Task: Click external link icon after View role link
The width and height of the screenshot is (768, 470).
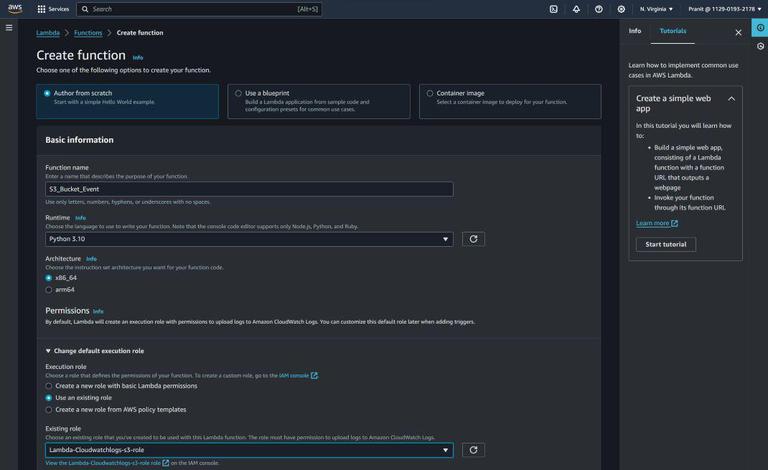Action: click(x=166, y=463)
